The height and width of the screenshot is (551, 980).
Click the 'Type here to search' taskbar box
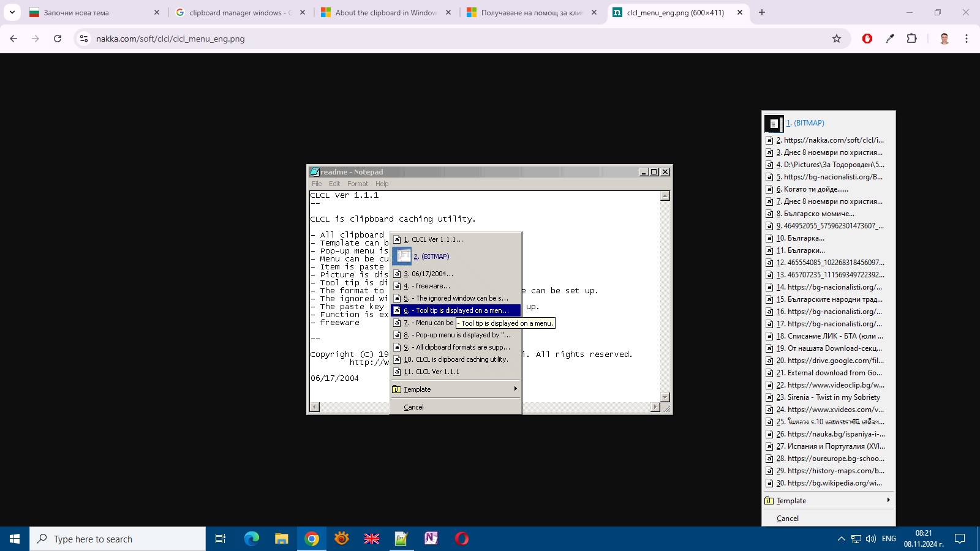pos(118,539)
